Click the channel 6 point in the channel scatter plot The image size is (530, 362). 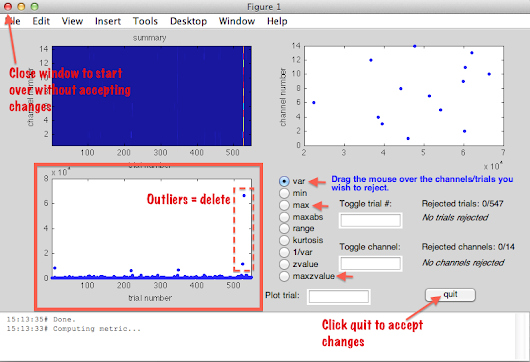pyautogui.click(x=314, y=102)
